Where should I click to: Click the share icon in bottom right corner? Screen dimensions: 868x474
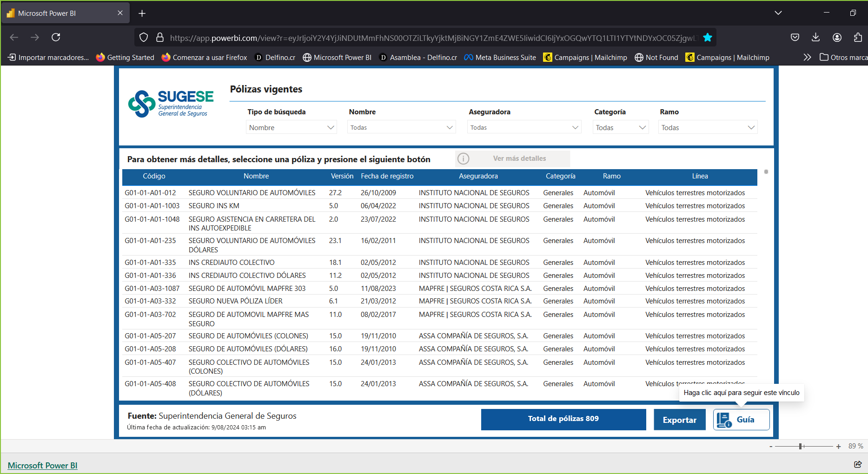(x=858, y=464)
